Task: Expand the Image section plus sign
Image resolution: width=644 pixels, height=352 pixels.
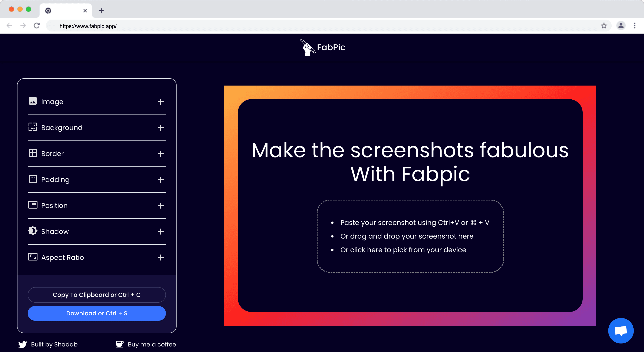Action: click(x=161, y=102)
